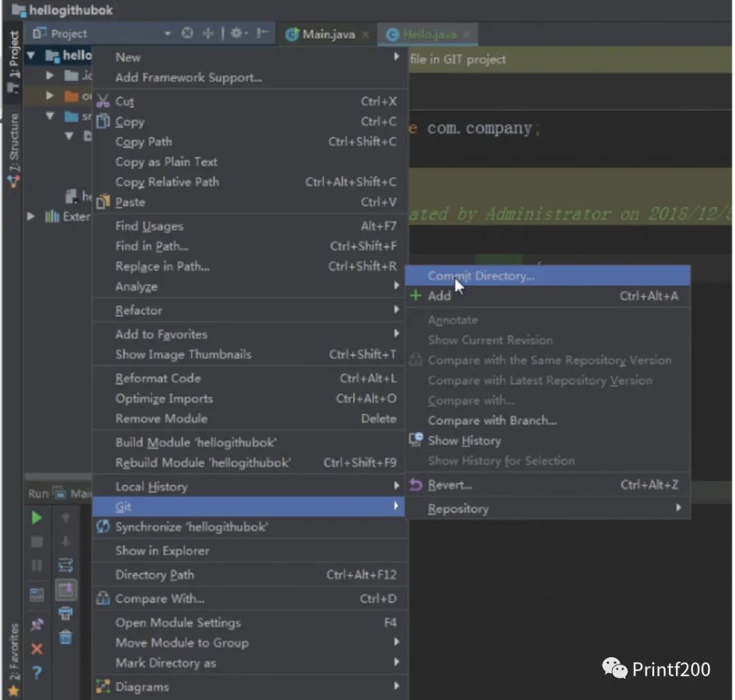Choose Add in Git submenu
Image resolution: width=735 pixels, height=700 pixels.
click(x=547, y=296)
